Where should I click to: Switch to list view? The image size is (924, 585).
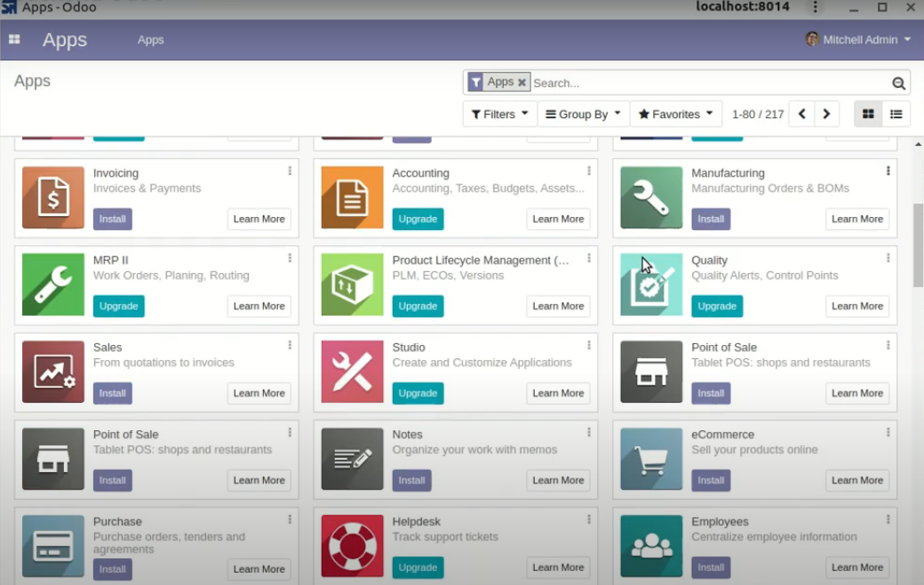tap(896, 114)
